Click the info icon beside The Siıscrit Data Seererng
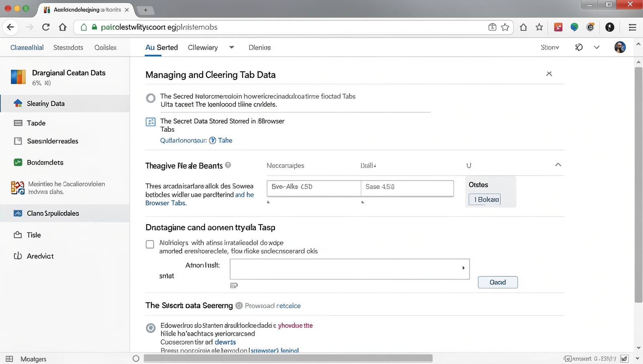Viewport: 643px width, 364px height. click(x=239, y=306)
